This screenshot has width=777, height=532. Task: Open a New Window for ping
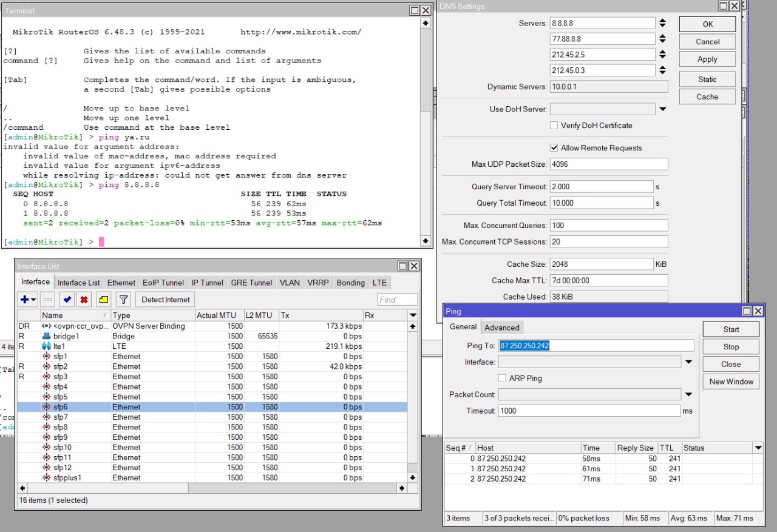731,382
